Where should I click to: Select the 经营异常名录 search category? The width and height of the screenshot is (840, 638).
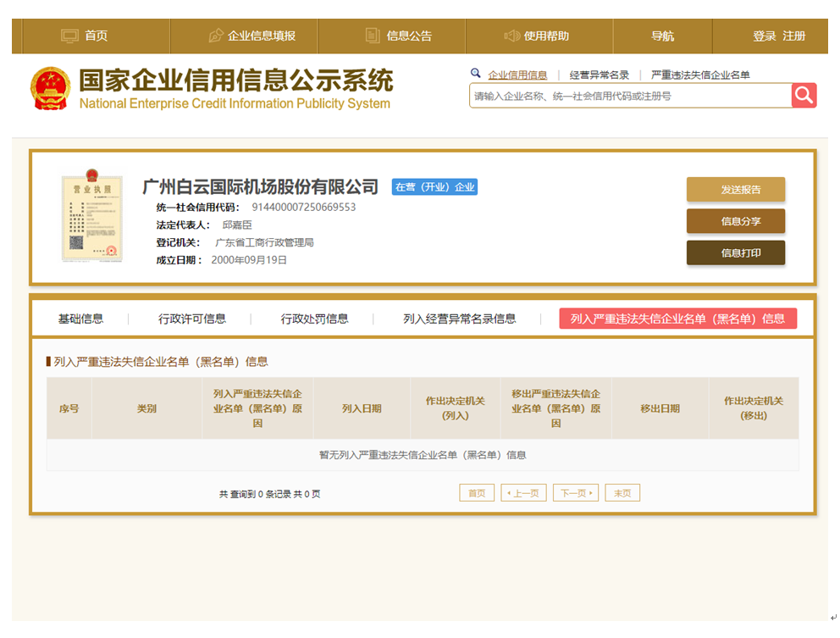point(599,75)
